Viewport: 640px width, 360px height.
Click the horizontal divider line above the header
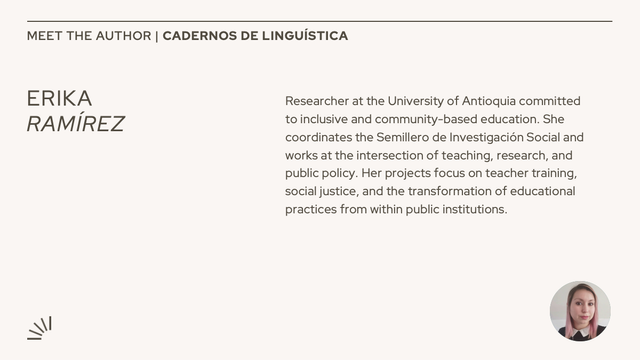(320, 21)
